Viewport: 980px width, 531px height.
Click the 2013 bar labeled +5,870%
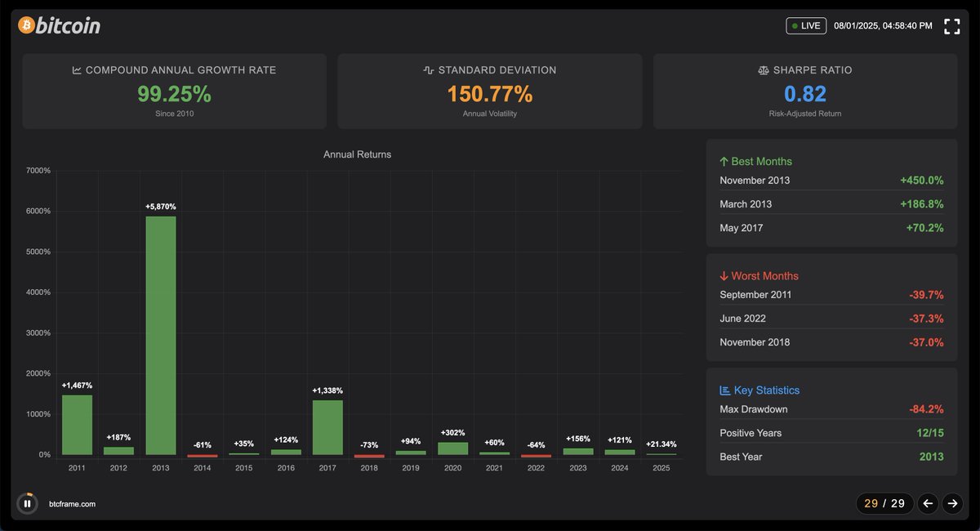(161, 335)
